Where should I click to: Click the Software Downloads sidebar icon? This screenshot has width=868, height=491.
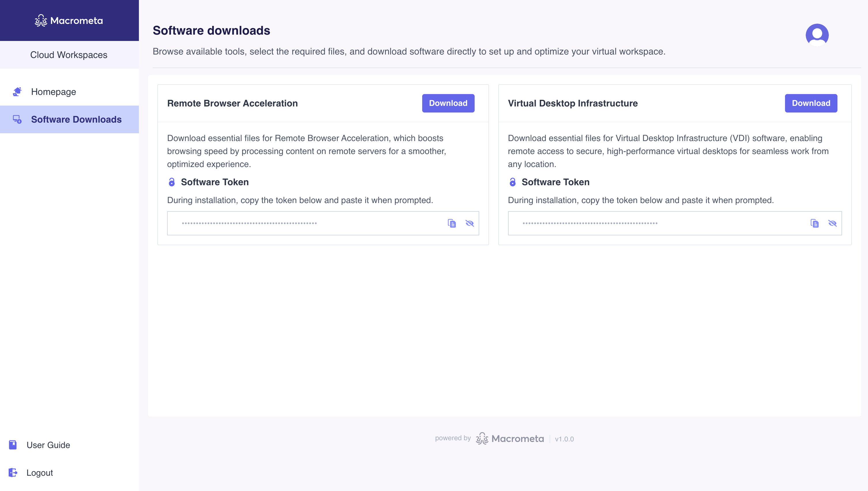pyautogui.click(x=17, y=119)
